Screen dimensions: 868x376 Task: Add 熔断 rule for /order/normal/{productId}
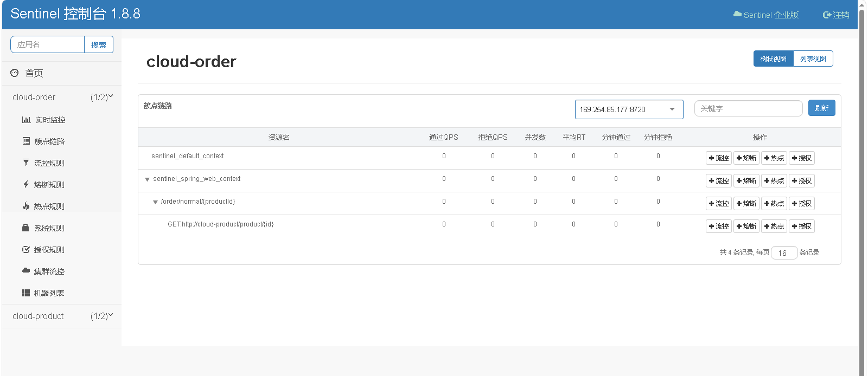[x=746, y=203]
